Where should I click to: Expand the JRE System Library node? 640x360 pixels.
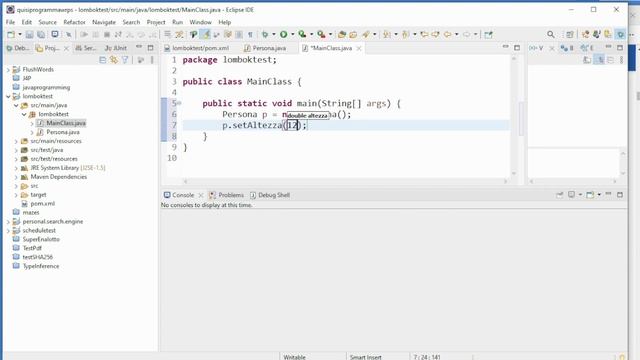16,168
